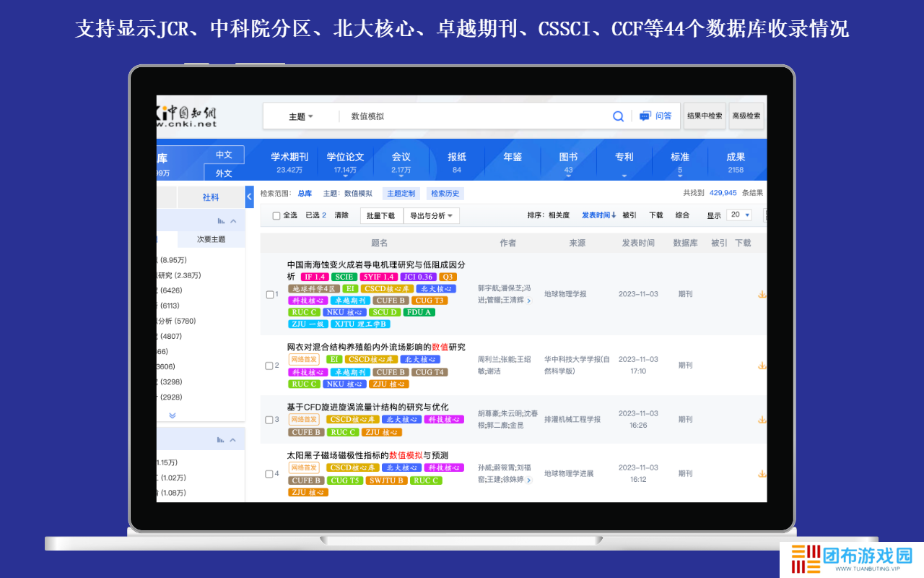Open the bar chart icon in the lower sidebar panel
This screenshot has height=578, width=924.
click(221, 439)
